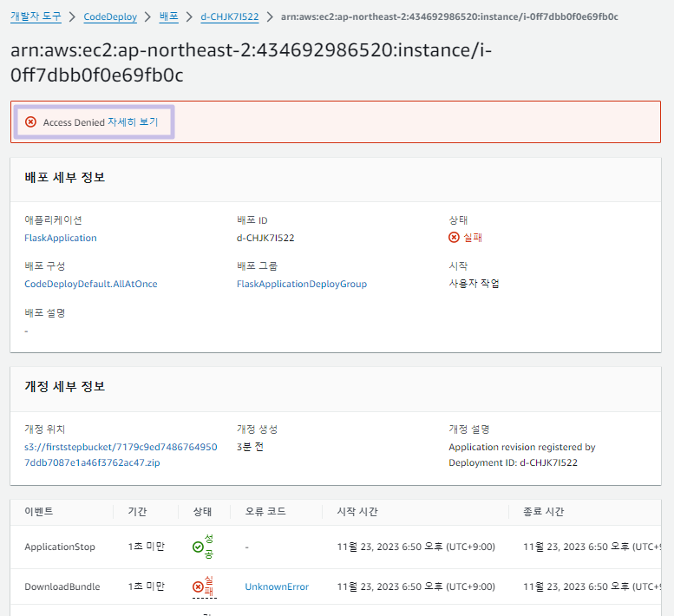Open the FlaskApplication application link
Viewport: 674px width, 616px height.
click(x=61, y=238)
